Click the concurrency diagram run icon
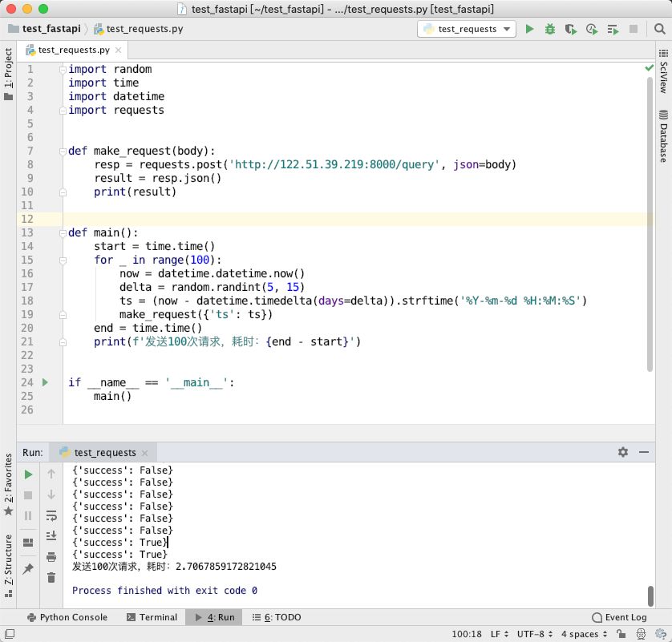 click(x=613, y=29)
